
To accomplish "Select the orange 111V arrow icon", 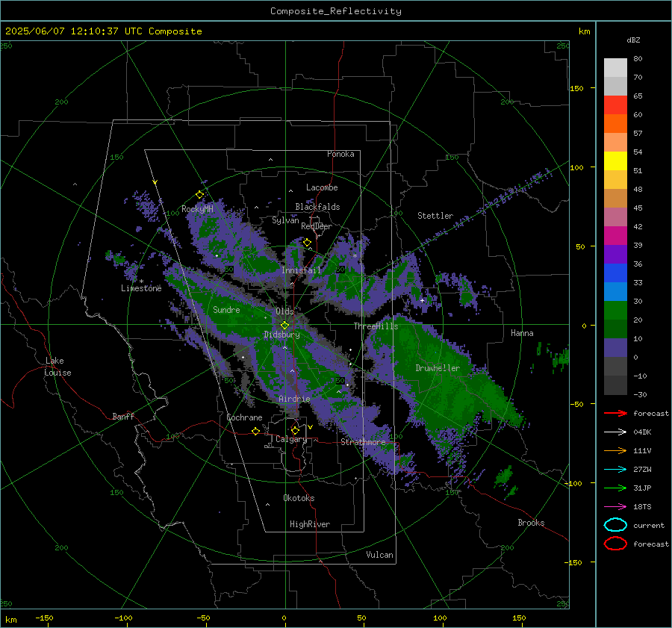I will (615, 450).
